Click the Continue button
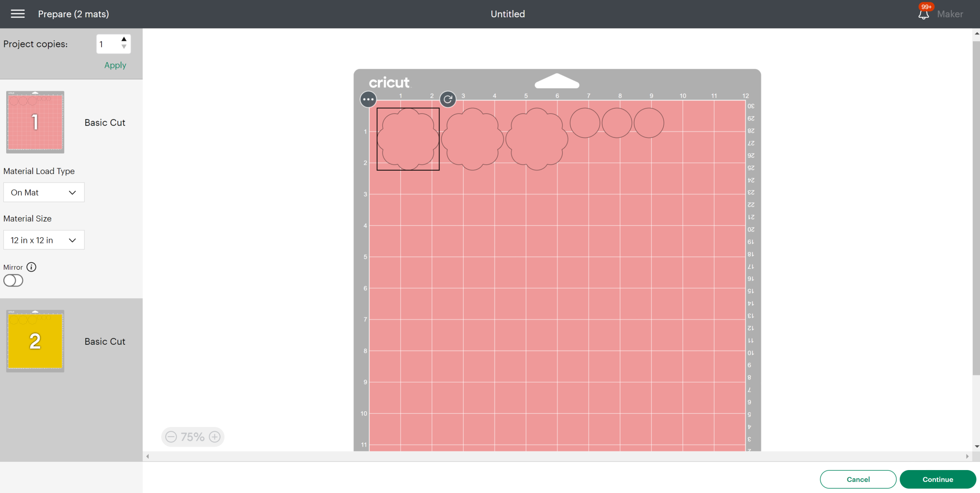980x493 pixels. 938,479
